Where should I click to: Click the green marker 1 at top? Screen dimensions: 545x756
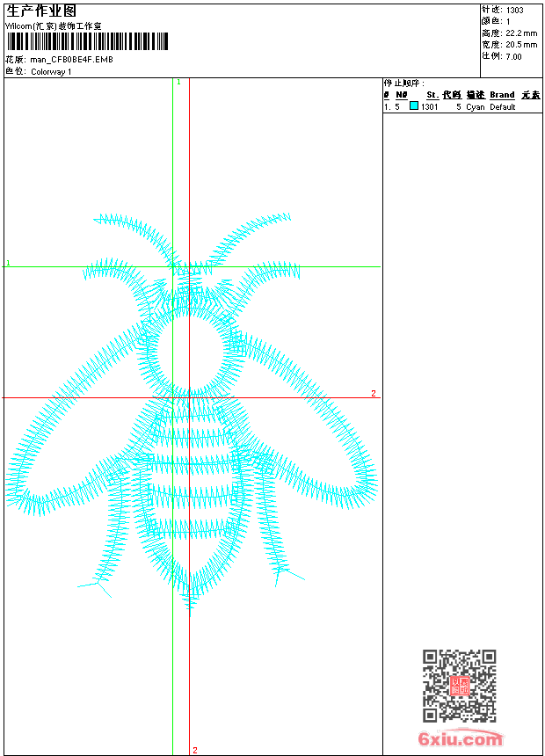[x=178, y=82]
